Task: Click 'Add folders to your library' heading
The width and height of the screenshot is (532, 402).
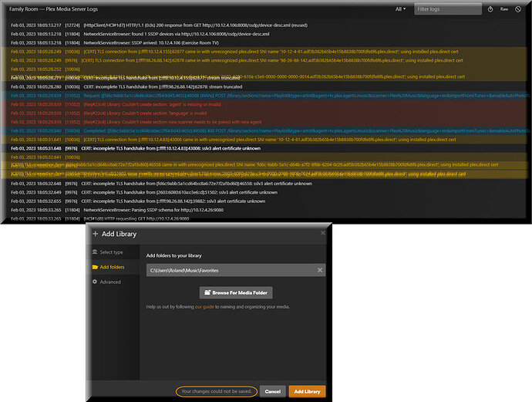Action: [x=173, y=255]
